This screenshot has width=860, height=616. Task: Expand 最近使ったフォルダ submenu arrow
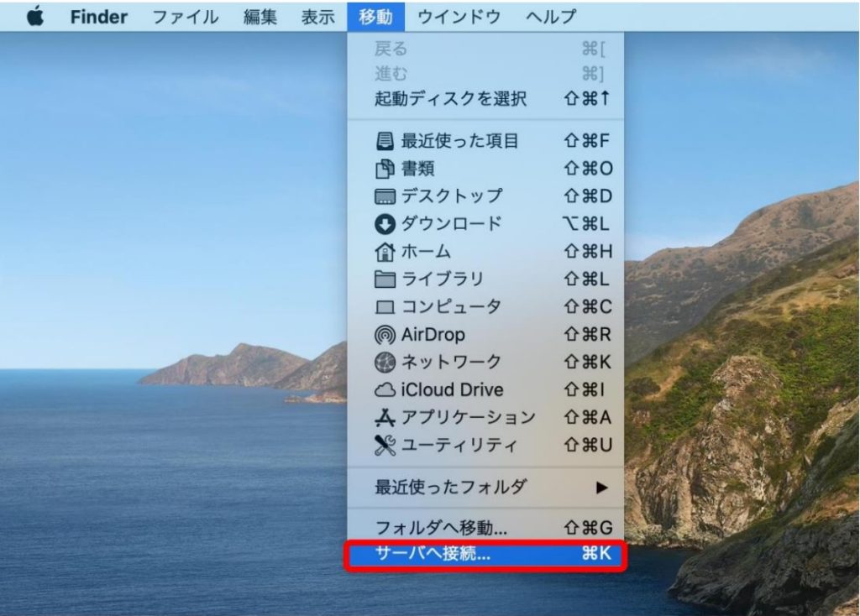click(x=601, y=488)
